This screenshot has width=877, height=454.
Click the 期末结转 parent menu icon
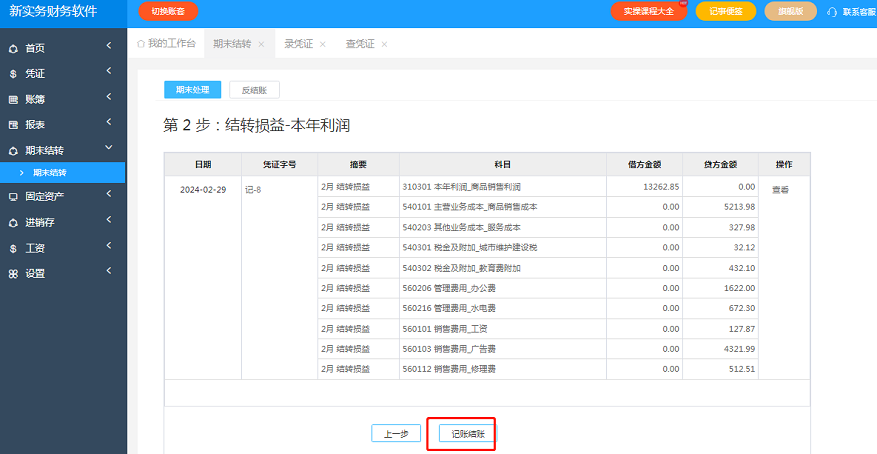[x=13, y=151]
